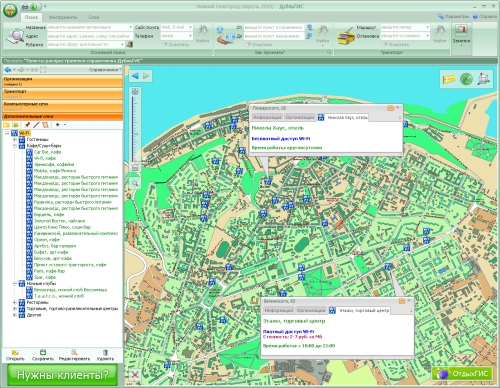Click the Нужны клиенты? green banner button

pos(62,375)
